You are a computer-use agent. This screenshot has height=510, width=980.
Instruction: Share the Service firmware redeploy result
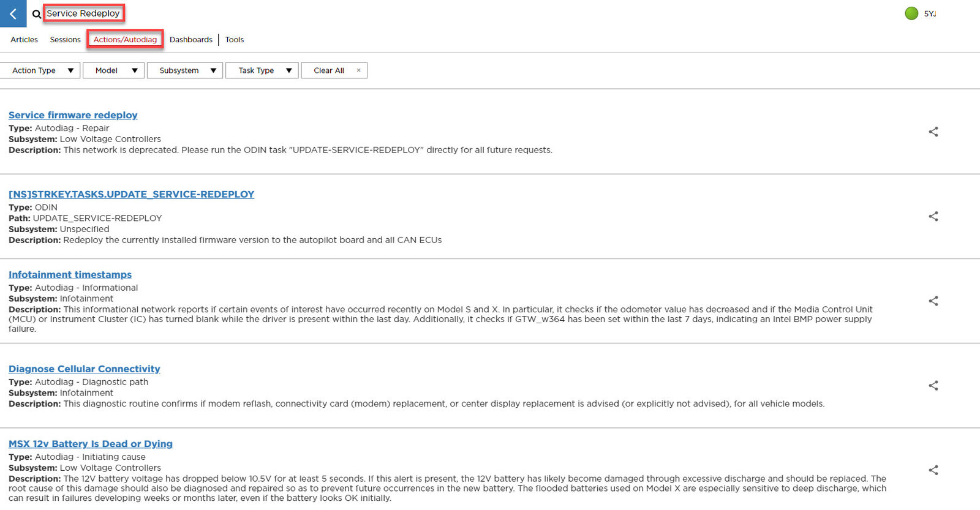tap(933, 132)
